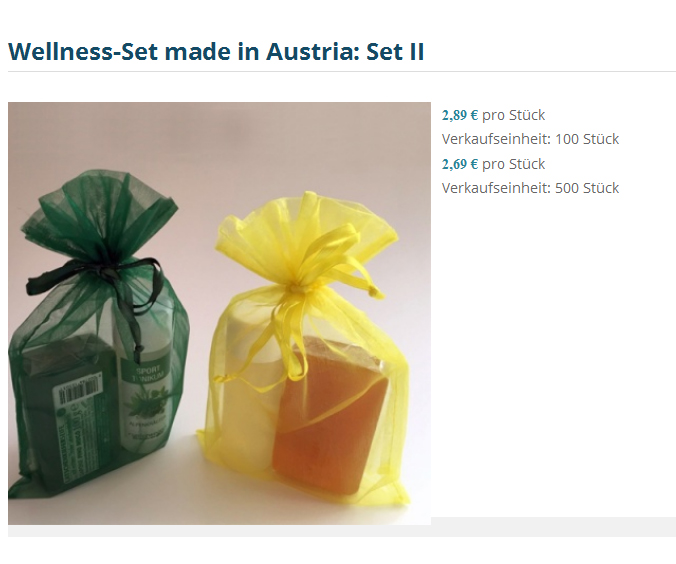Select the 2,89 € price
Screen dimensions: 676x564
click(x=460, y=115)
